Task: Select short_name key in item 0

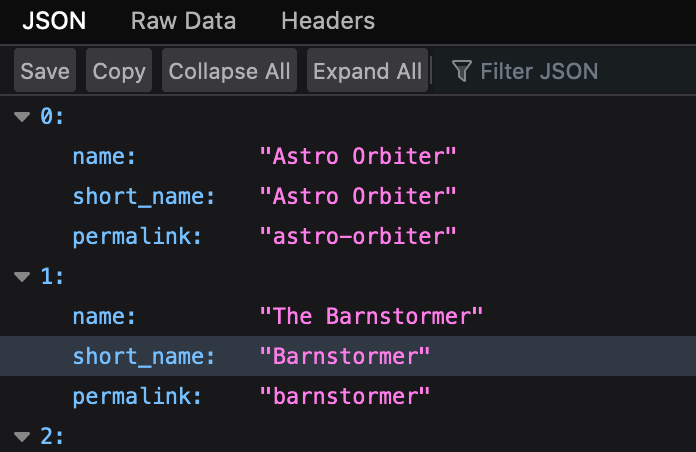Action: (x=144, y=196)
